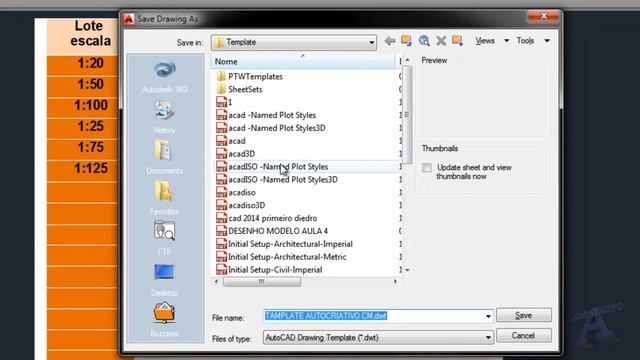Open the File name history dropdown arrow
This screenshot has height=360, width=640.
488,316
